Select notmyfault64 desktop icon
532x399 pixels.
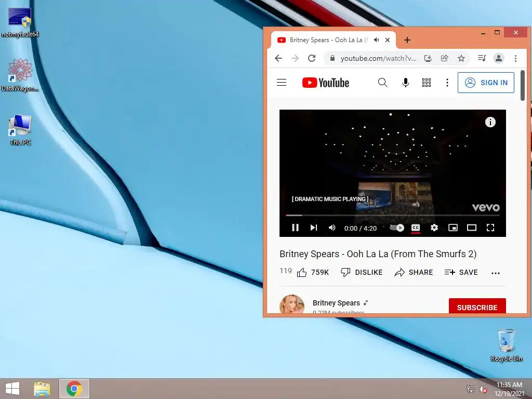(x=20, y=22)
